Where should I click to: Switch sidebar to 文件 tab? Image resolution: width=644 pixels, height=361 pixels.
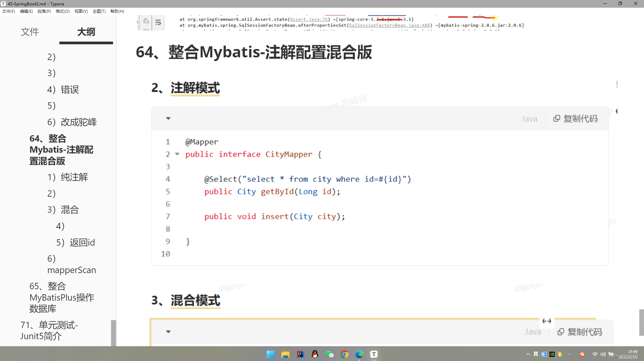point(30,32)
